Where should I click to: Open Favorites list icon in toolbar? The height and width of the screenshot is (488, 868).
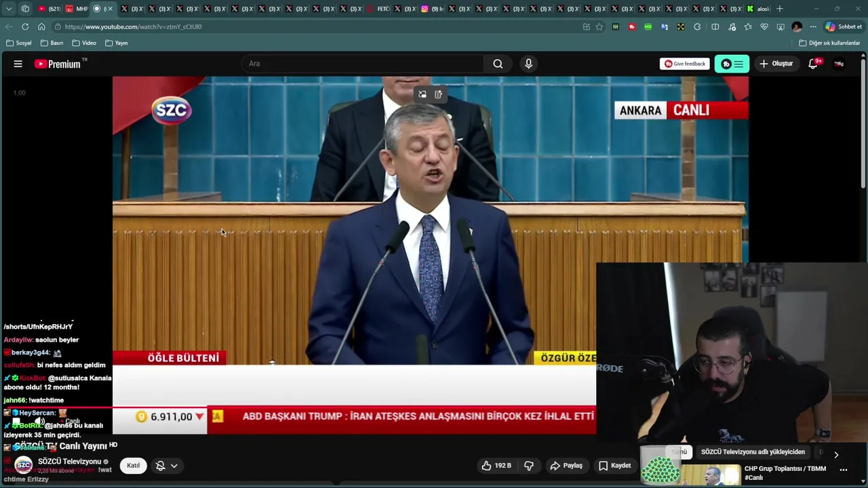coord(748,26)
